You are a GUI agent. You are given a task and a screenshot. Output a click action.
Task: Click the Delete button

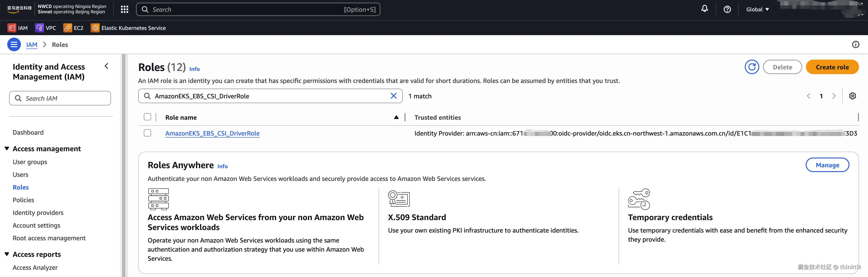[x=782, y=67]
